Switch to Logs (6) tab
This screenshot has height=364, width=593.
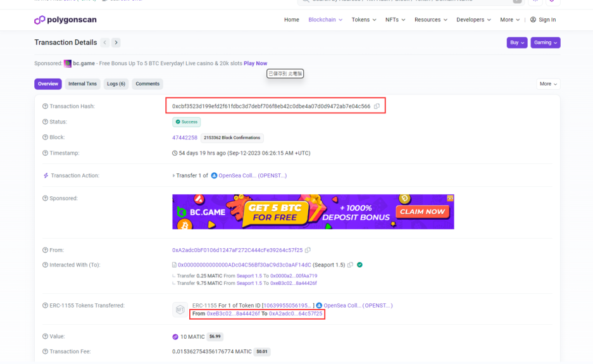[x=116, y=84]
